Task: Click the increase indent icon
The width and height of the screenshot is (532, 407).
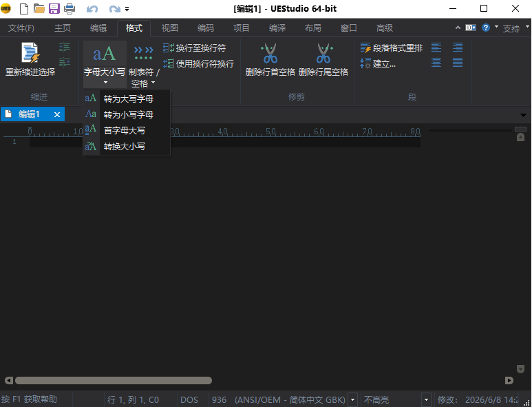Action: click(x=65, y=48)
